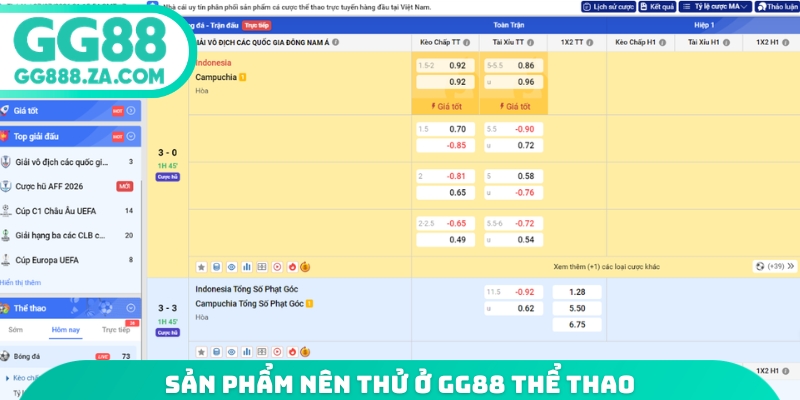Screen dimensions: 800x400
Task: Open Tỷ lệ cược MA odds dropdown
Action: pos(715,7)
